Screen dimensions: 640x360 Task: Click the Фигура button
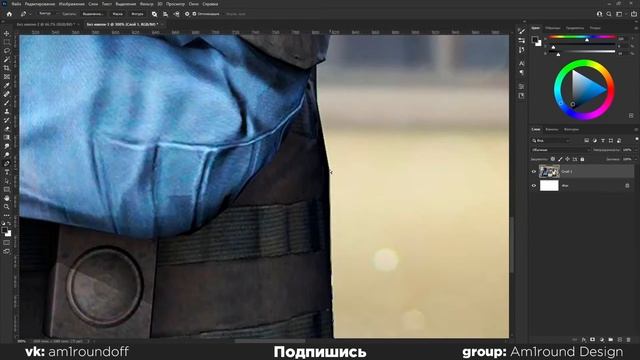137,14
